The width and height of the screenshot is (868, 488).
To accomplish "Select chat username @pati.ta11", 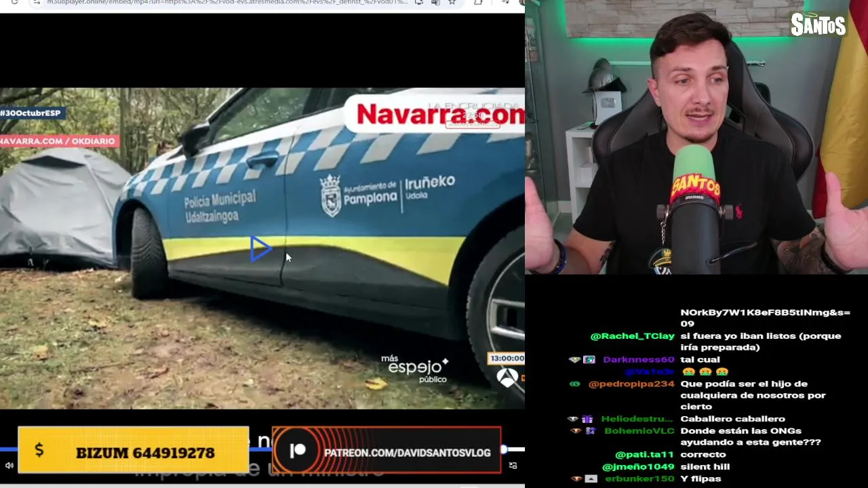I will [x=644, y=455].
